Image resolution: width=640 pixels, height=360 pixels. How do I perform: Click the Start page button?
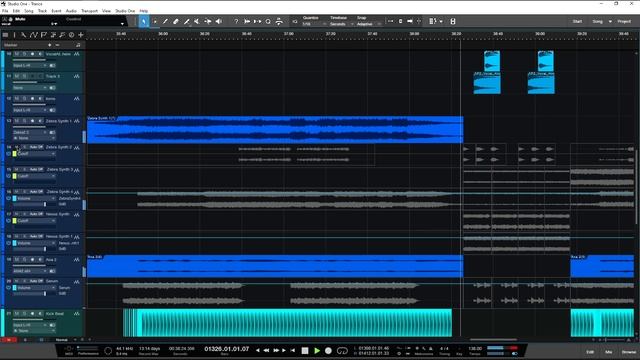click(x=577, y=22)
